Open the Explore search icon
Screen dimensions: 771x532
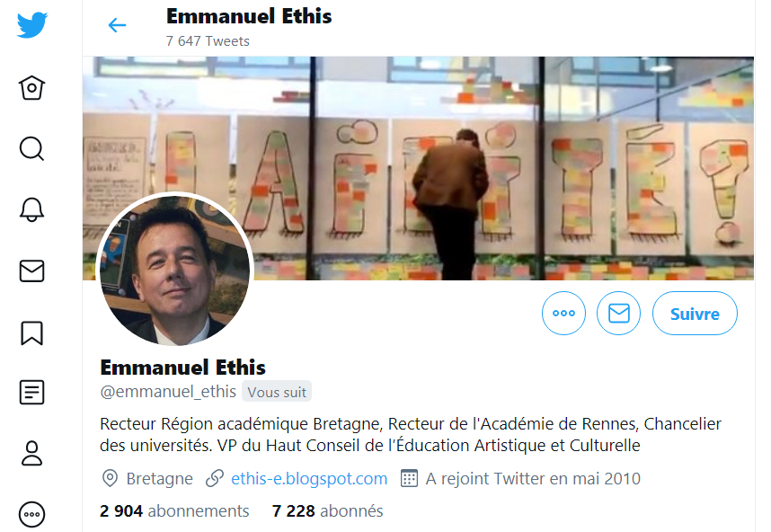(x=32, y=148)
